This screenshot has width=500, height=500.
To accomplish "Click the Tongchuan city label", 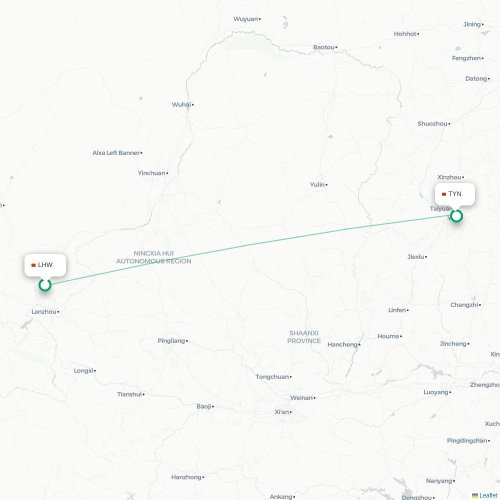I will click(273, 377).
